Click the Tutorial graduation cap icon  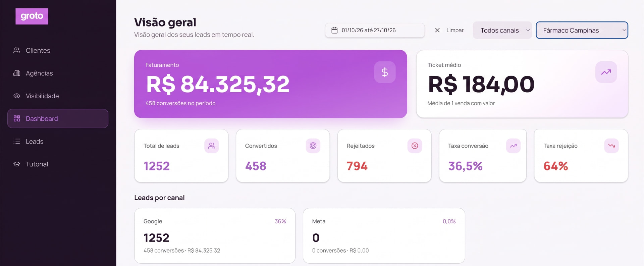pyautogui.click(x=17, y=164)
